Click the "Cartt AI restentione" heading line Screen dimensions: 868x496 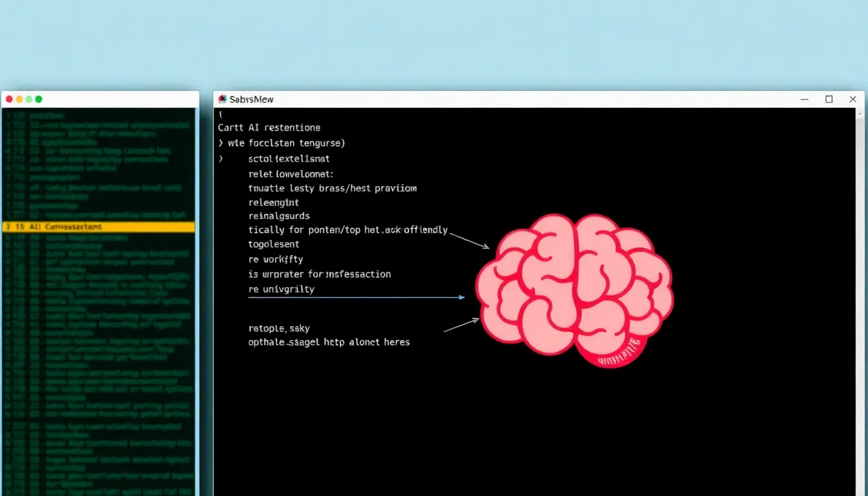pyautogui.click(x=269, y=128)
